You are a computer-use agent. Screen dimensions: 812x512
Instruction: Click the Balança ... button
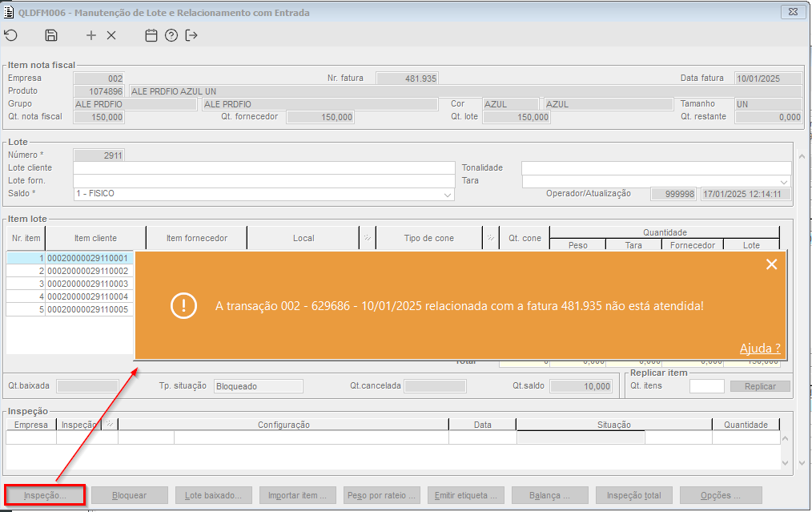[x=549, y=495]
